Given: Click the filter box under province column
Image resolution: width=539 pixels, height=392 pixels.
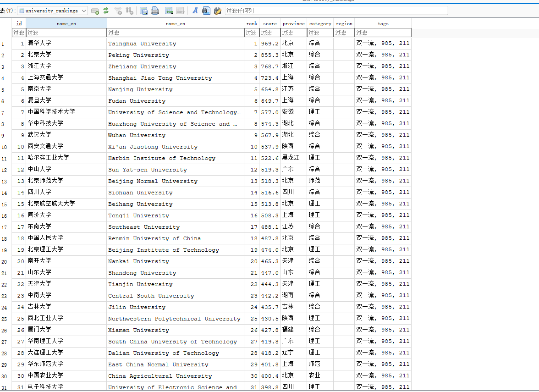Looking at the screenshot, I should (293, 33).
